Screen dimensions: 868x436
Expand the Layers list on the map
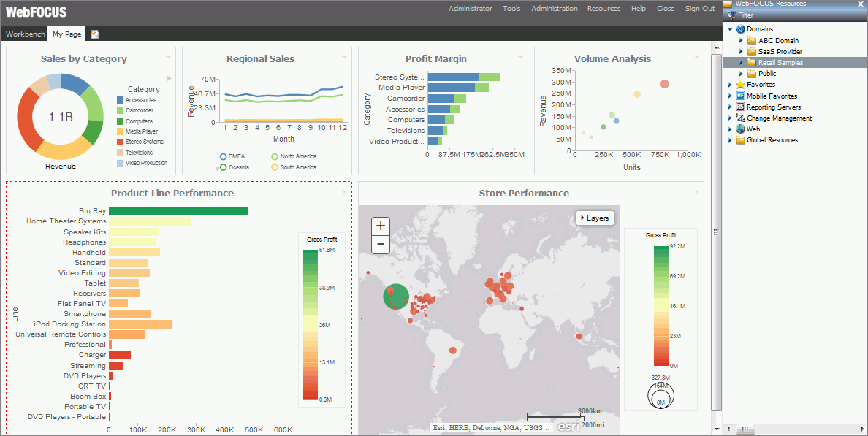(x=595, y=218)
